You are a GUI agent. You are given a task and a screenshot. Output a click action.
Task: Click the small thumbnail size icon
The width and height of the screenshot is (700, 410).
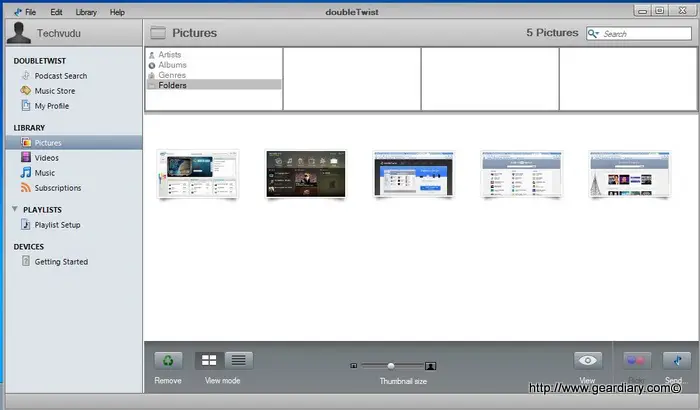coord(354,366)
